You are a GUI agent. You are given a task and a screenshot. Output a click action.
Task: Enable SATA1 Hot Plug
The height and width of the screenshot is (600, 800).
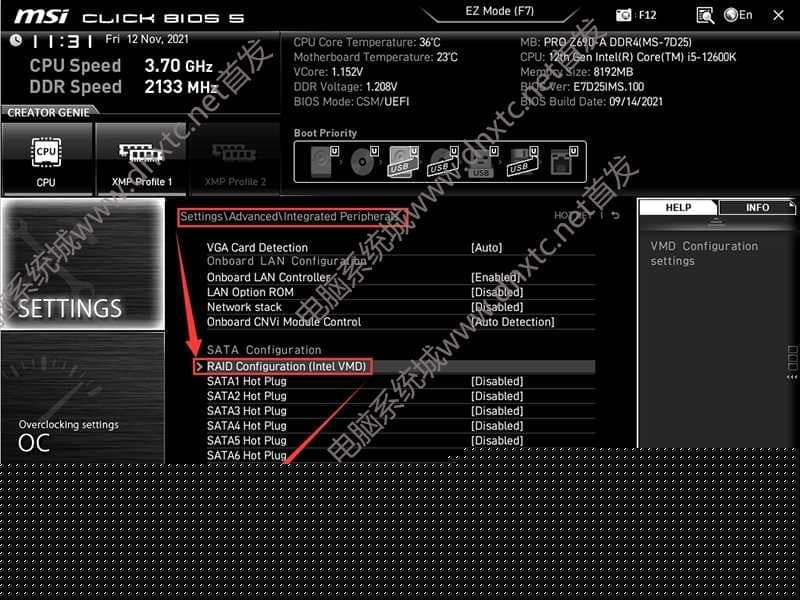pyautogui.click(x=497, y=381)
